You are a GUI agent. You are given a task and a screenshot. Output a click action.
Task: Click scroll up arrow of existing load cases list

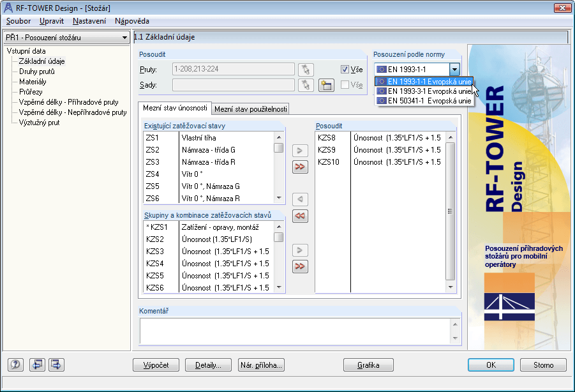coord(279,137)
